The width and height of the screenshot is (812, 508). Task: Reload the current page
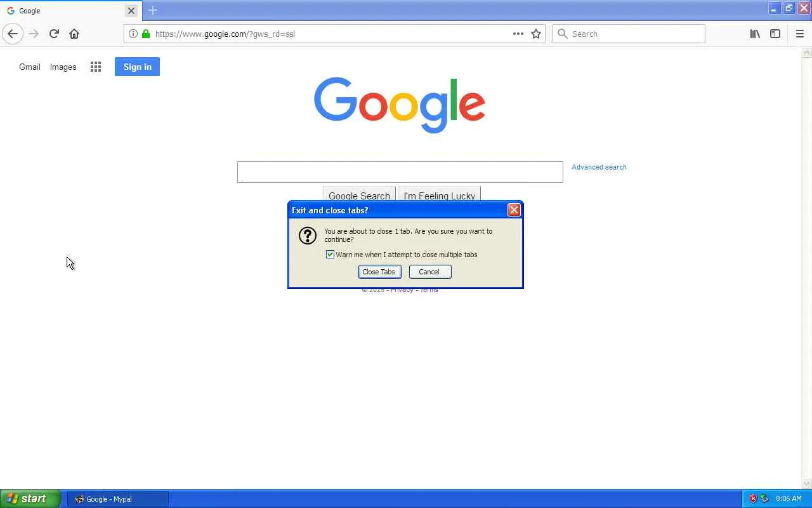point(54,34)
